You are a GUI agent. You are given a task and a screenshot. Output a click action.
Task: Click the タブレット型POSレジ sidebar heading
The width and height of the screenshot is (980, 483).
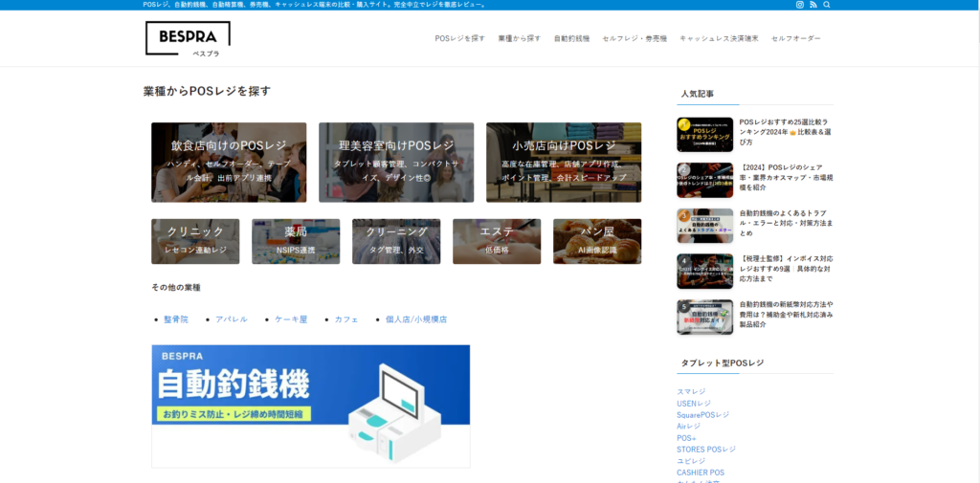click(x=723, y=362)
